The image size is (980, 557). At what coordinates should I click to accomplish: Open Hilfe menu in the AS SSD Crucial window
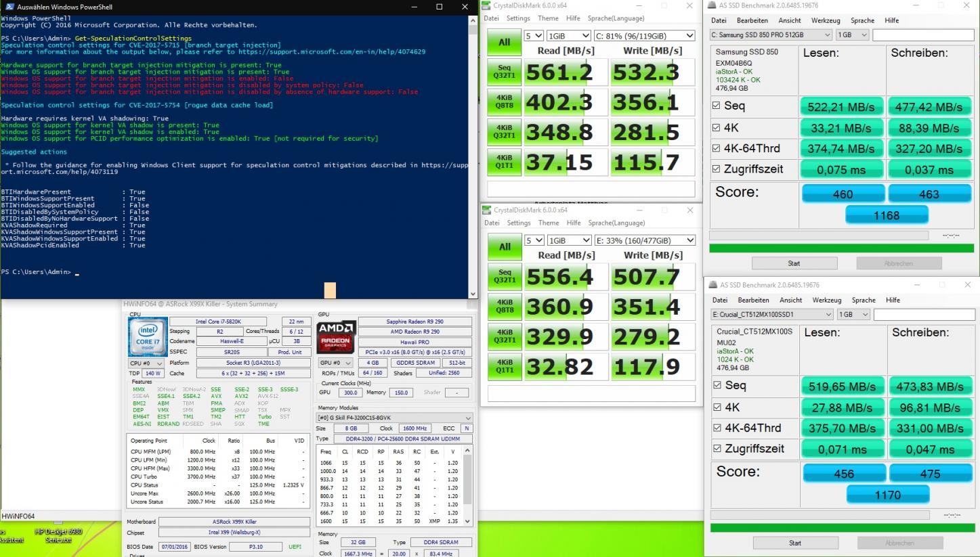(893, 300)
